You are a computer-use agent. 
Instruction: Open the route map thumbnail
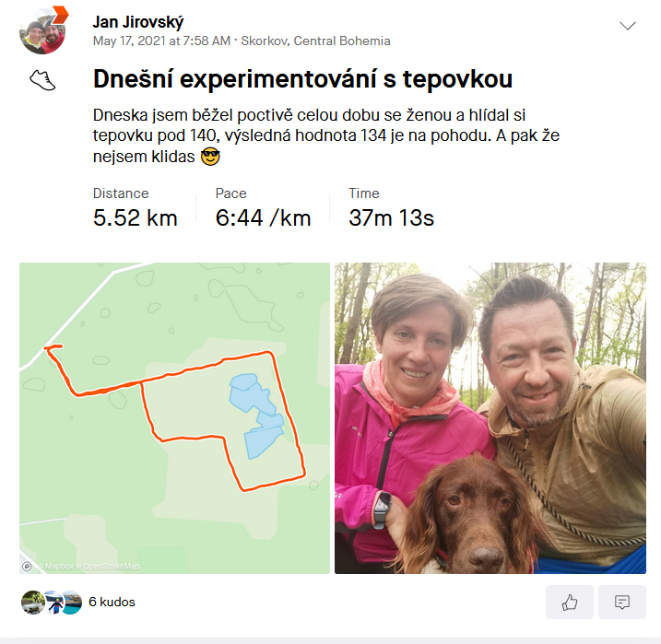click(x=174, y=418)
